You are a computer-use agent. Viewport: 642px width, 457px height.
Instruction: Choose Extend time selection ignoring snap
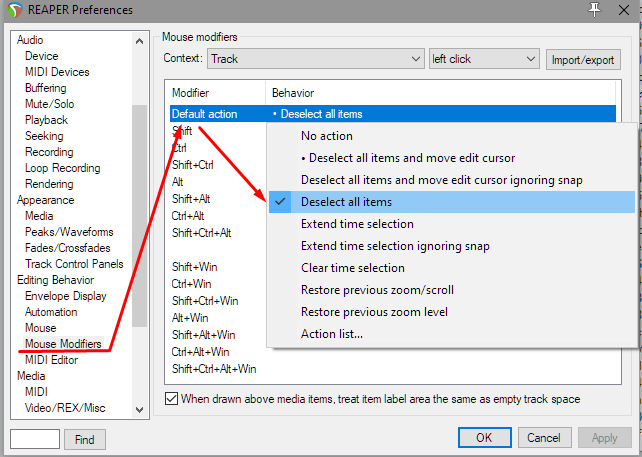[x=452, y=246]
